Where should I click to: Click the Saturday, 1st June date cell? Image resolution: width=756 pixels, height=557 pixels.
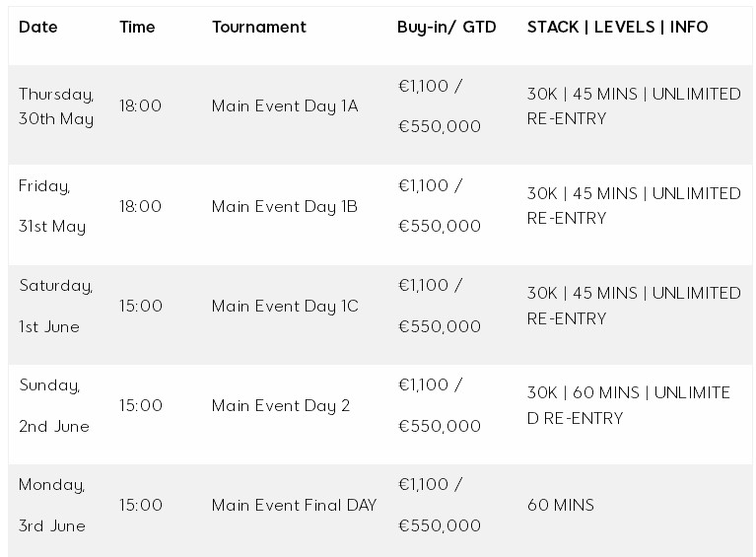coord(56,306)
